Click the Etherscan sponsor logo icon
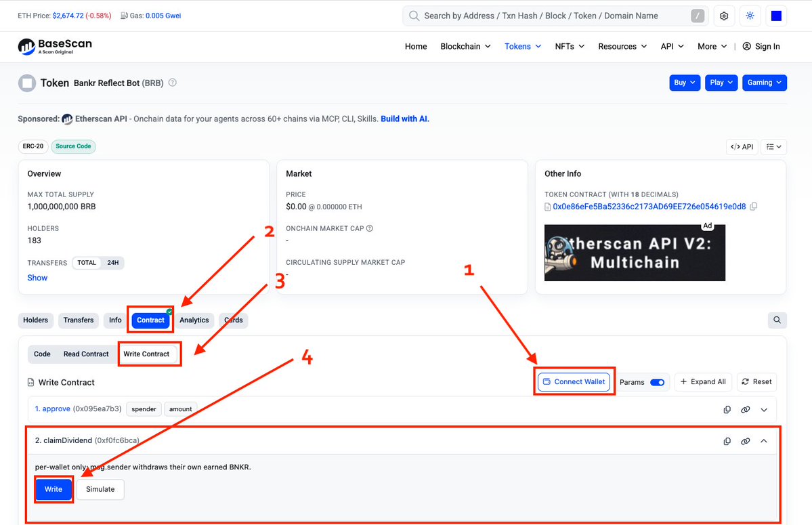 [67, 119]
